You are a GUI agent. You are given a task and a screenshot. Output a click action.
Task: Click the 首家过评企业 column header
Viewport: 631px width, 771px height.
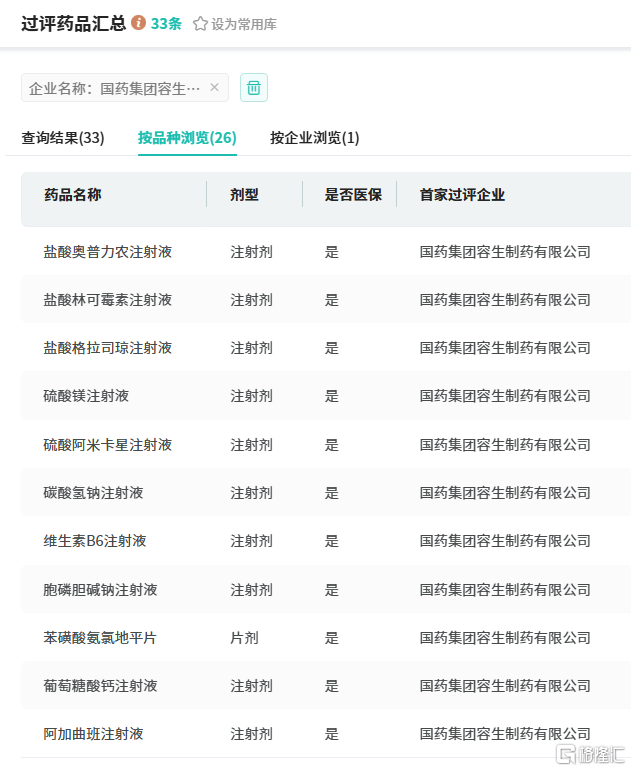pyautogui.click(x=462, y=195)
